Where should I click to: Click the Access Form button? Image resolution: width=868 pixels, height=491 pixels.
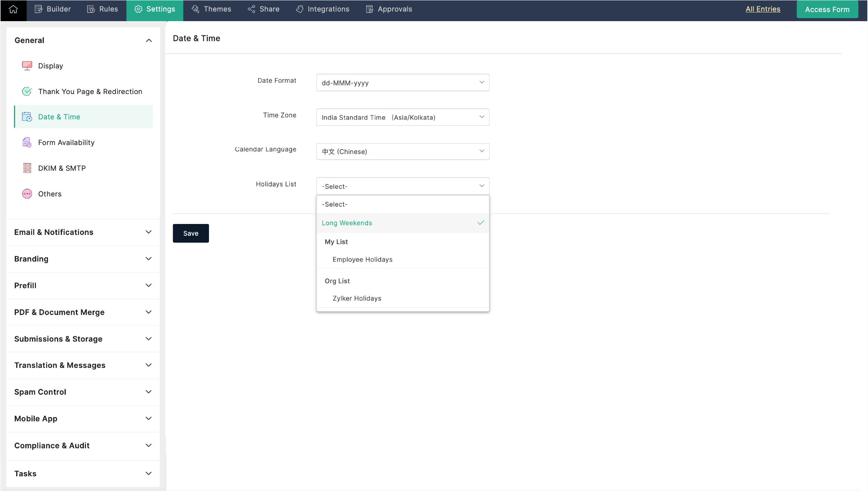[x=828, y=9]
